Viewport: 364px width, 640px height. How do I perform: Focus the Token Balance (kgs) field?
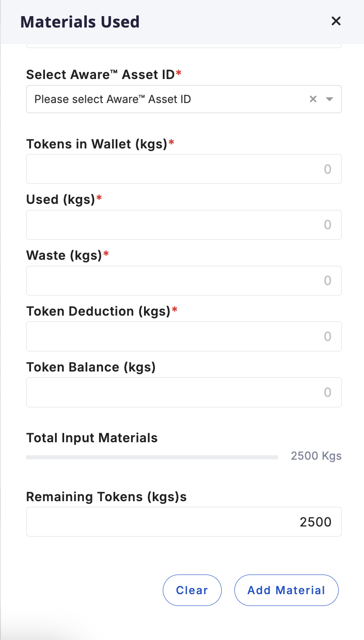click(x=183, y=392)
